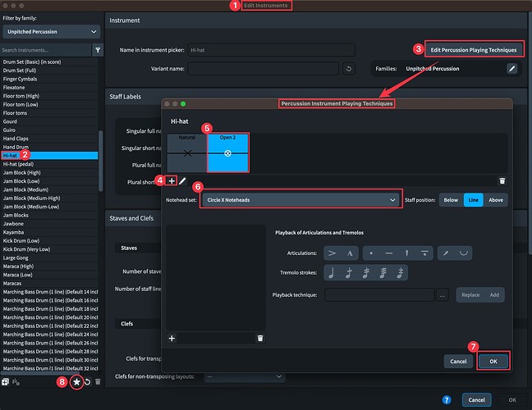Toggle the accent articulation

click(332, 253)
